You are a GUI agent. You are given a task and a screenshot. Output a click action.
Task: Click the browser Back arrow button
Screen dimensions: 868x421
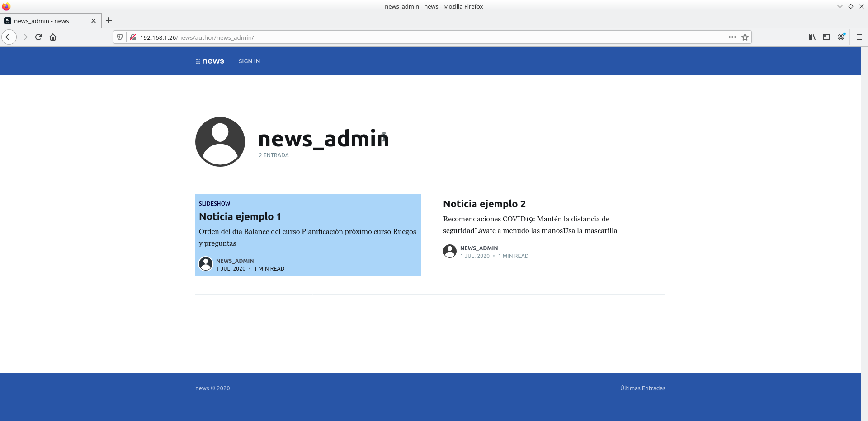[9, 37]
